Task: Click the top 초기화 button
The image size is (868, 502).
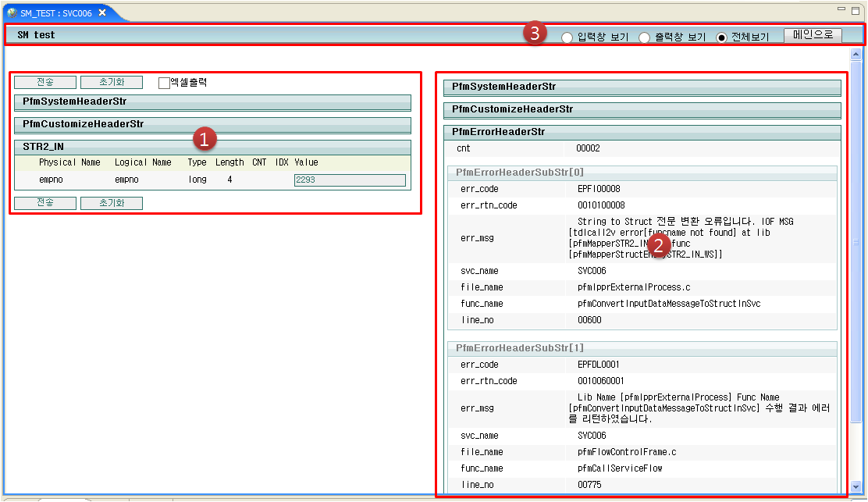Action: point(112,82)
